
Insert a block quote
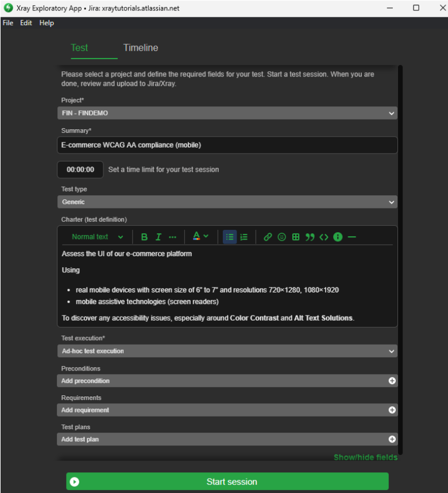pyautogui.click(x=310, y=237)
